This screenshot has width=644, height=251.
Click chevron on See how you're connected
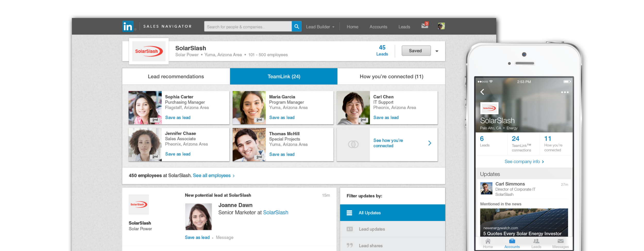430,143
